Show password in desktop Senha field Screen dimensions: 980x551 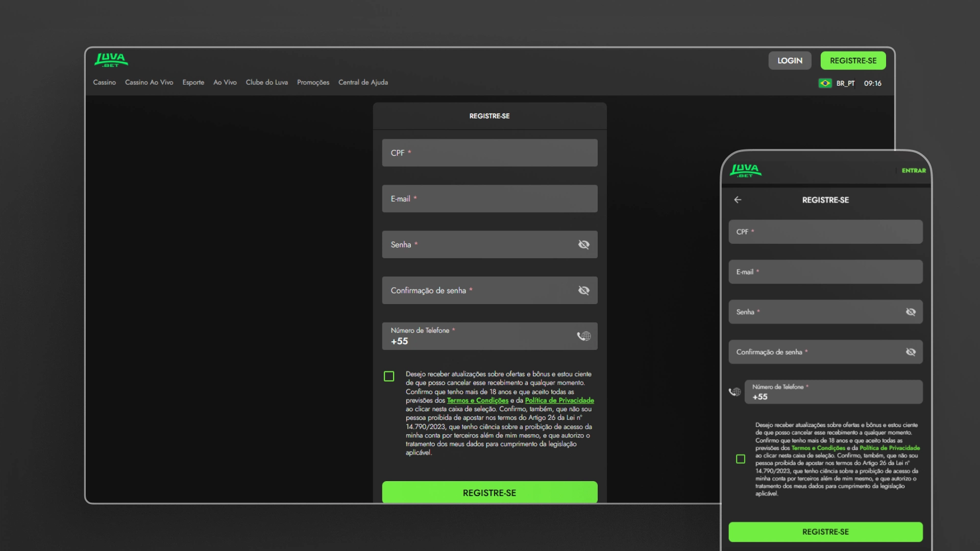tap(583, 245)
